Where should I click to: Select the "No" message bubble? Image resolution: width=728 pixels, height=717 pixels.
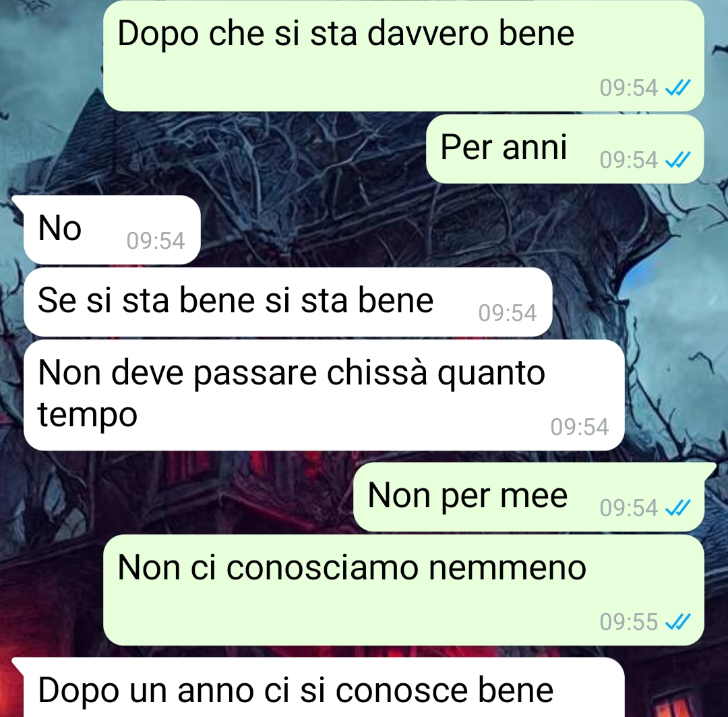pos(112,230)
